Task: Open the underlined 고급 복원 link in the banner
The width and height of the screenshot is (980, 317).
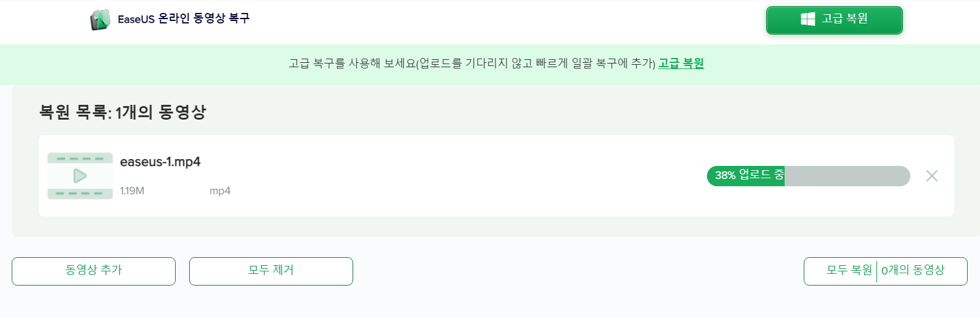Action: (680, 64)
